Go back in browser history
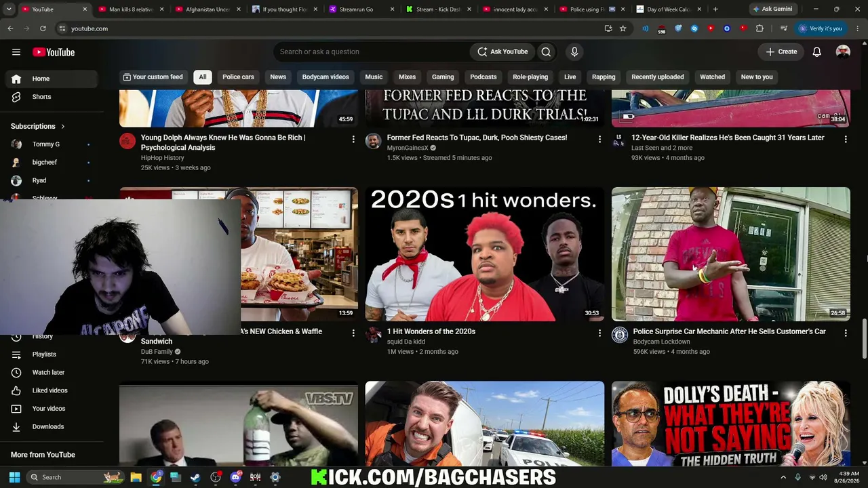Viewport: 868px width, 488px height. click(10, 28)
